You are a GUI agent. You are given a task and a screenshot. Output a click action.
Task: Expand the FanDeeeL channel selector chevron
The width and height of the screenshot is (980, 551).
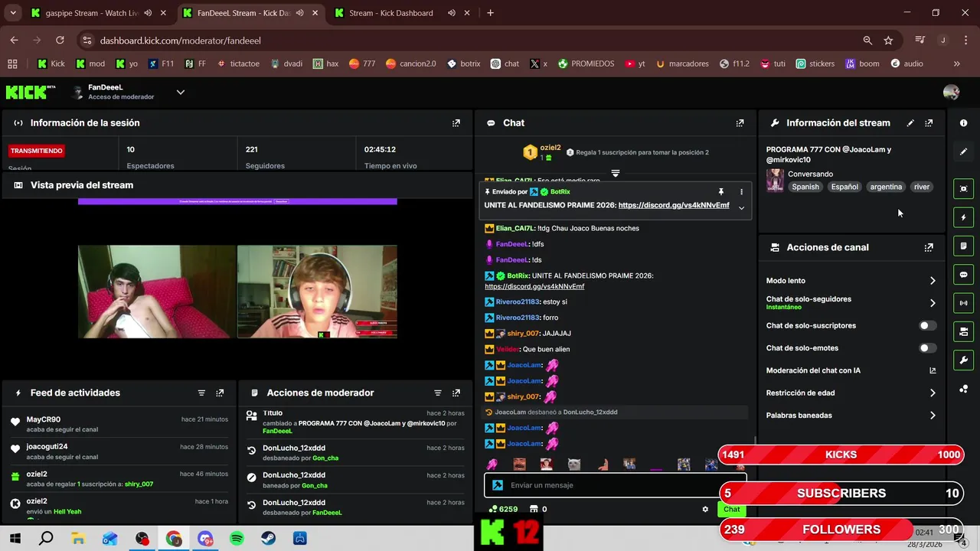181,92
